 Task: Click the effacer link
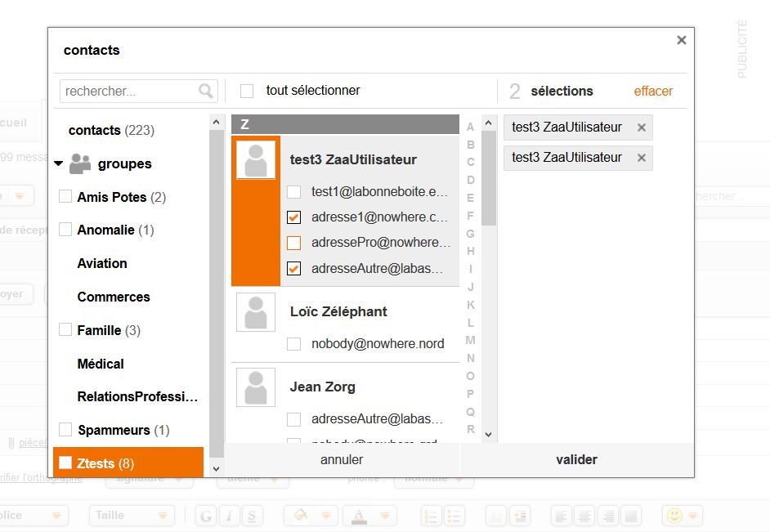(x=653, y=91)
